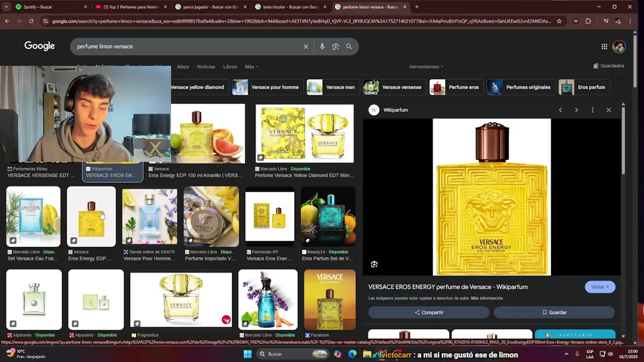
Task: Open a new browser tab
Action: tap(417, 7)
